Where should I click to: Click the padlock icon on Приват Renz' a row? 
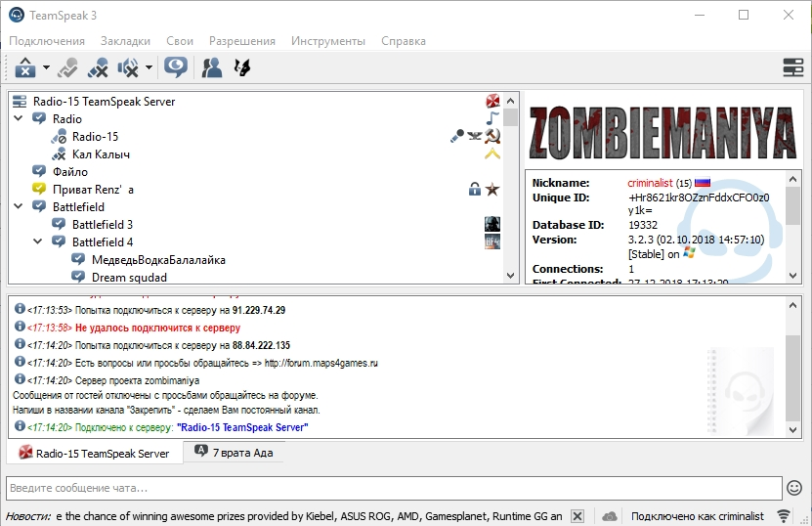474,189
